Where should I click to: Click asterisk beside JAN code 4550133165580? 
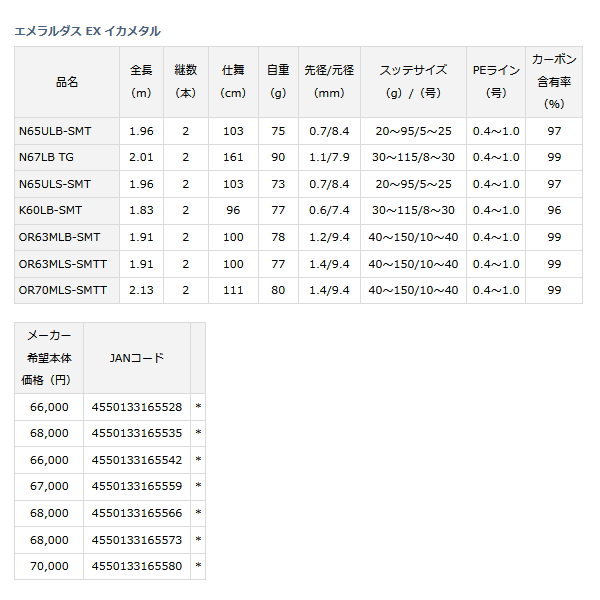click(198, 566)
